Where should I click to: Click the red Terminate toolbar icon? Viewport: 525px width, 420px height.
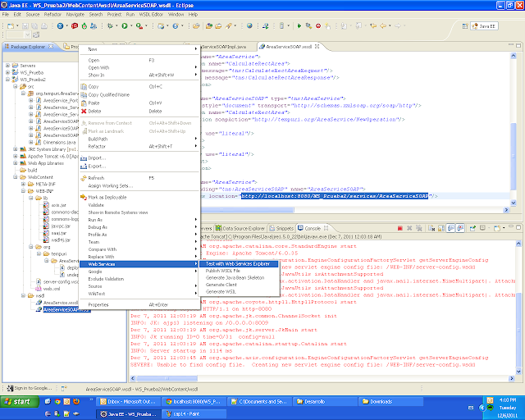click(x=318, y=25)
